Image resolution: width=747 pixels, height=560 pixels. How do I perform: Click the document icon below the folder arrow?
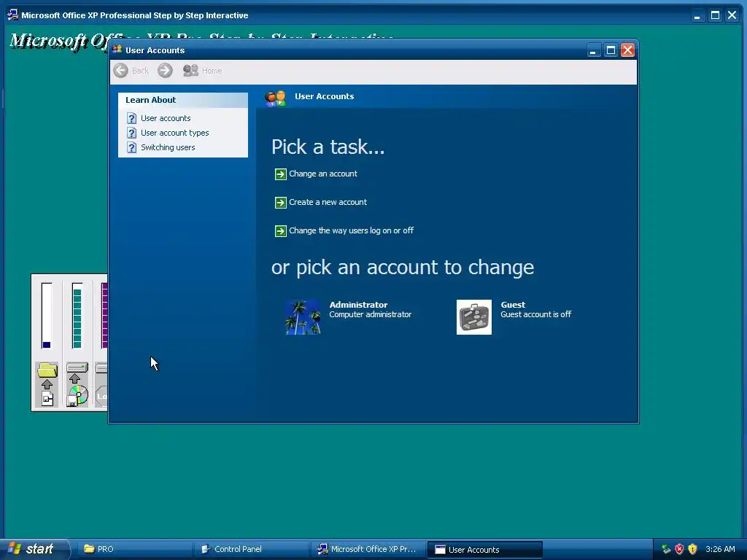[47, 399]
